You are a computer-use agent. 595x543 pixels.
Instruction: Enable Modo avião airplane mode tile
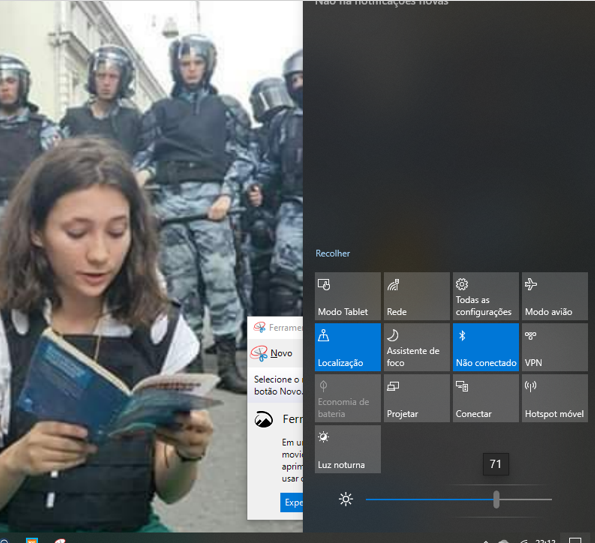click(x=555, y=296)
